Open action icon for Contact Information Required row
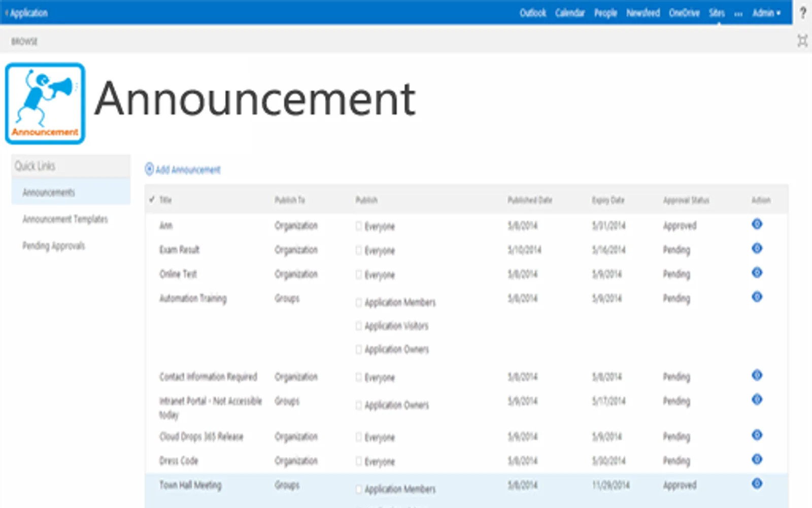Screen dimensions: 812x508 pyautogui.click(x=757, y=375)
